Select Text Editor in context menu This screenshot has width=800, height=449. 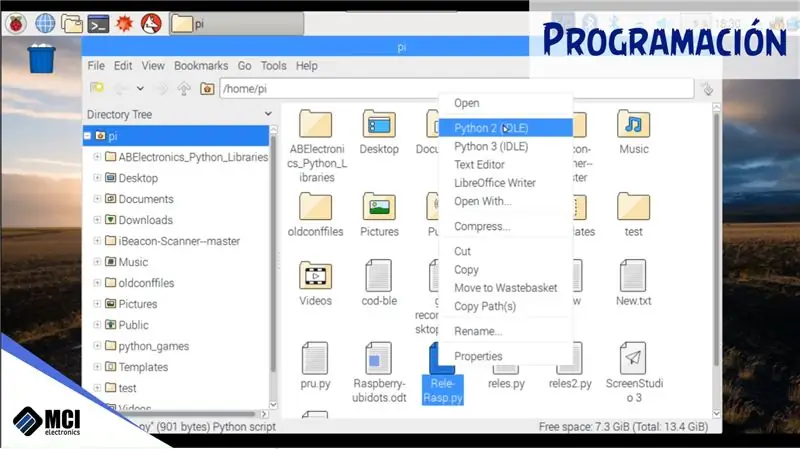tap(506, 164)
